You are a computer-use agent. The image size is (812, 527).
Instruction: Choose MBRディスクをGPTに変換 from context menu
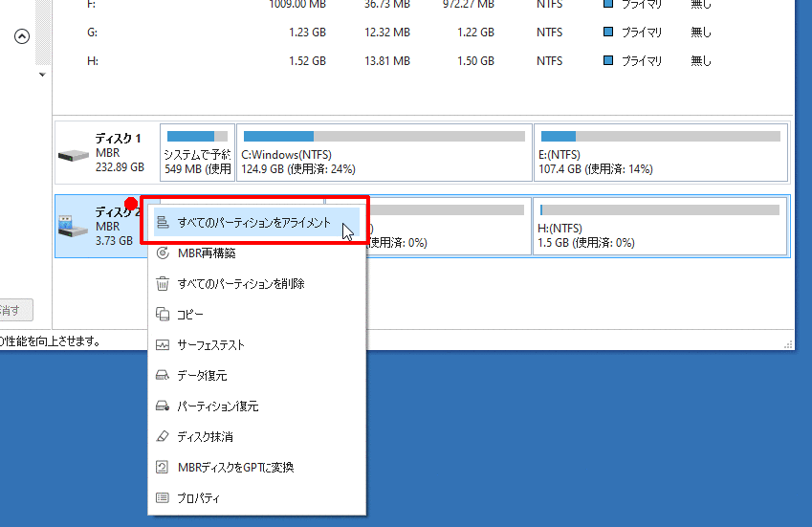235,468
